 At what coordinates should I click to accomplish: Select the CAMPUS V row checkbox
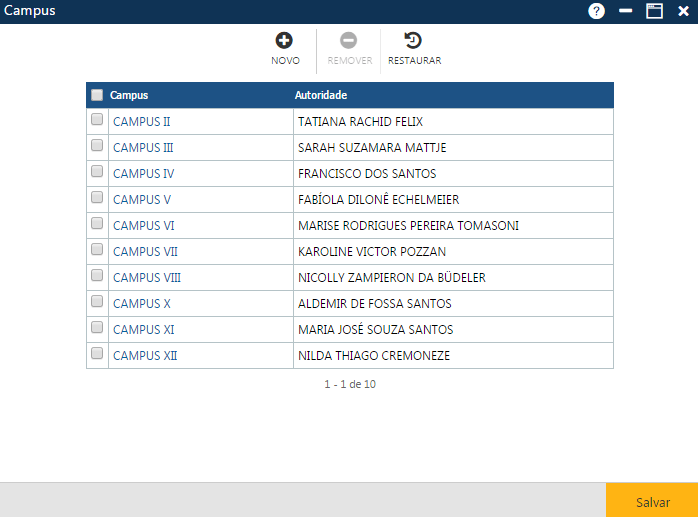(x=97, y=198)
